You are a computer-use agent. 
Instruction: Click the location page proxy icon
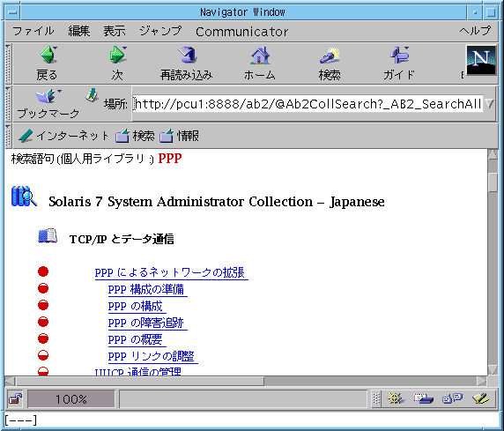click(92, 96)
